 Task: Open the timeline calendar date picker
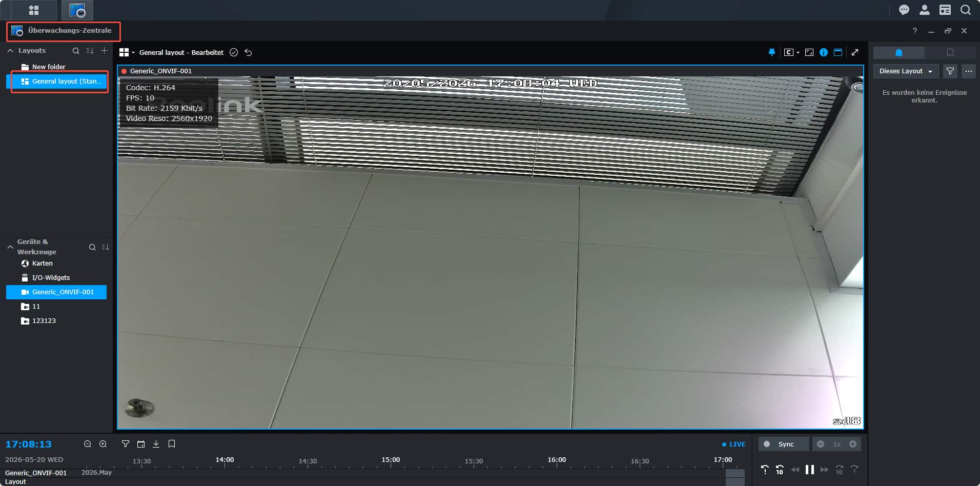coord(141,444)
